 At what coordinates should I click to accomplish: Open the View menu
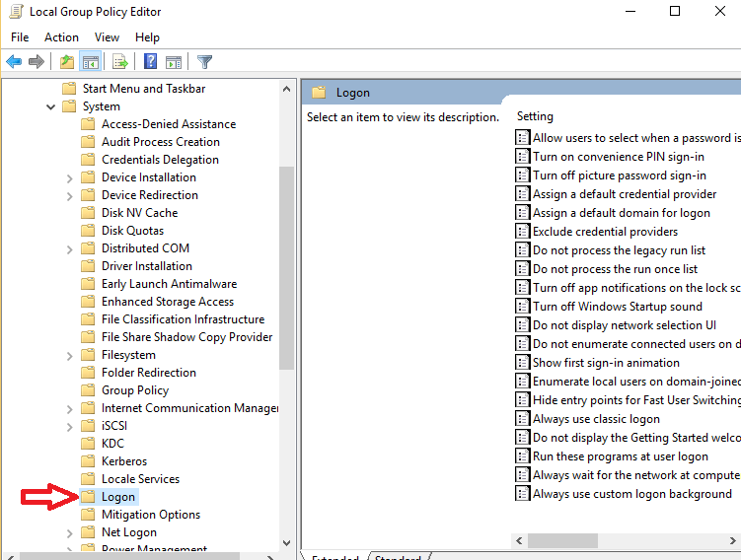click(x=107, y=37)
